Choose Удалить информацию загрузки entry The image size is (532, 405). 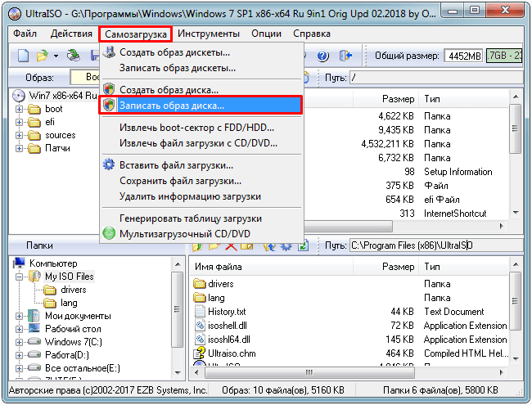pyautogui.click(x=201, y=196)
